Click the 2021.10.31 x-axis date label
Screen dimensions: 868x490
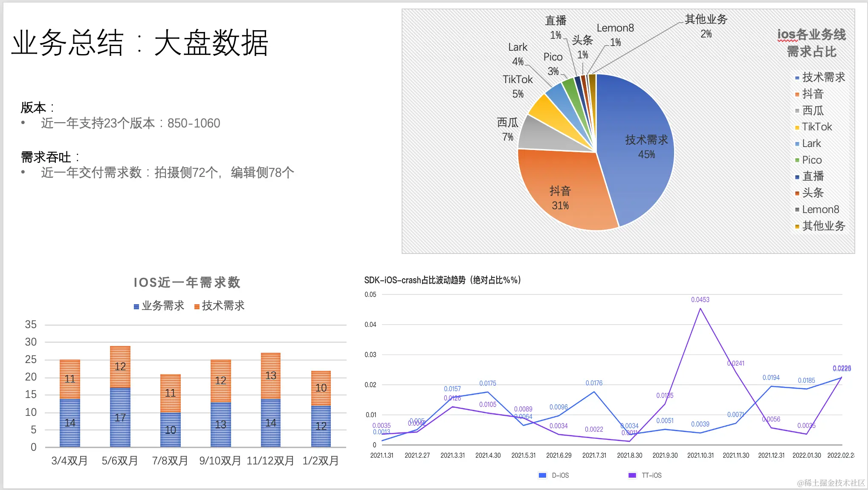(700, 455)
